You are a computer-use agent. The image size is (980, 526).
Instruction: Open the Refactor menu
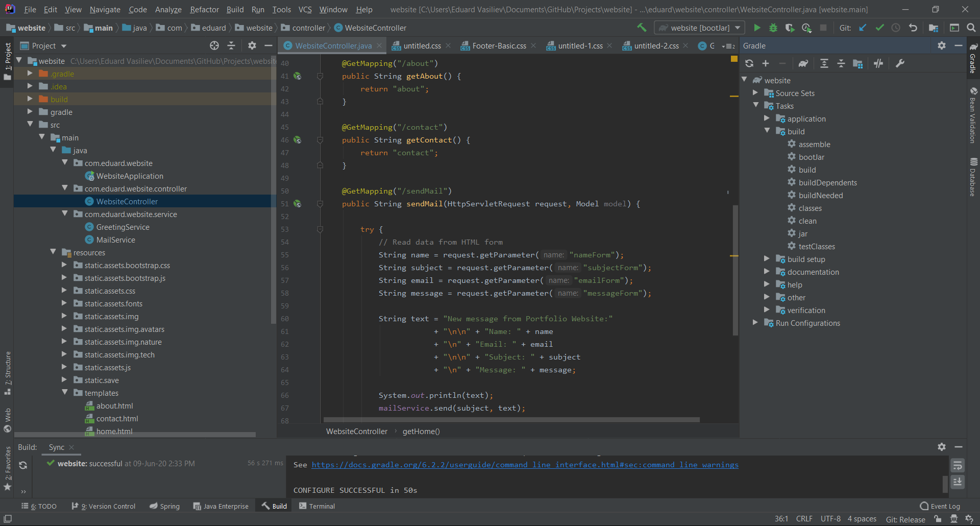point(204,10)
